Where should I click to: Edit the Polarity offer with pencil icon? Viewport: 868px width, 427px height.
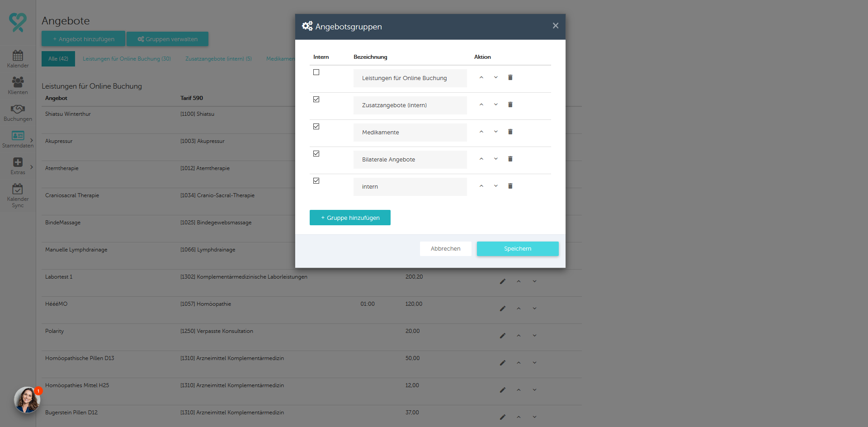click(x=502, y=336)
